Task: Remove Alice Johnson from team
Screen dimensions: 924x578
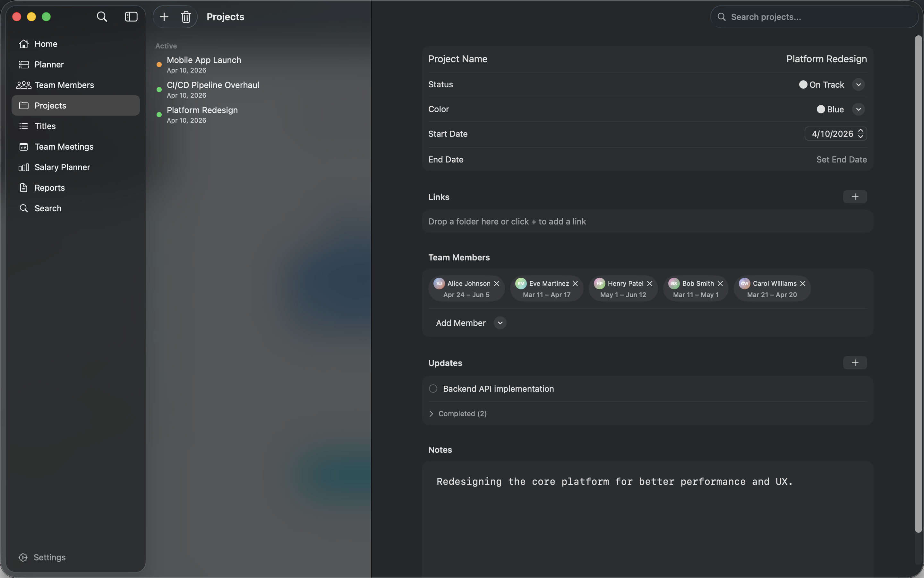Action: click(x=496, y=284)
